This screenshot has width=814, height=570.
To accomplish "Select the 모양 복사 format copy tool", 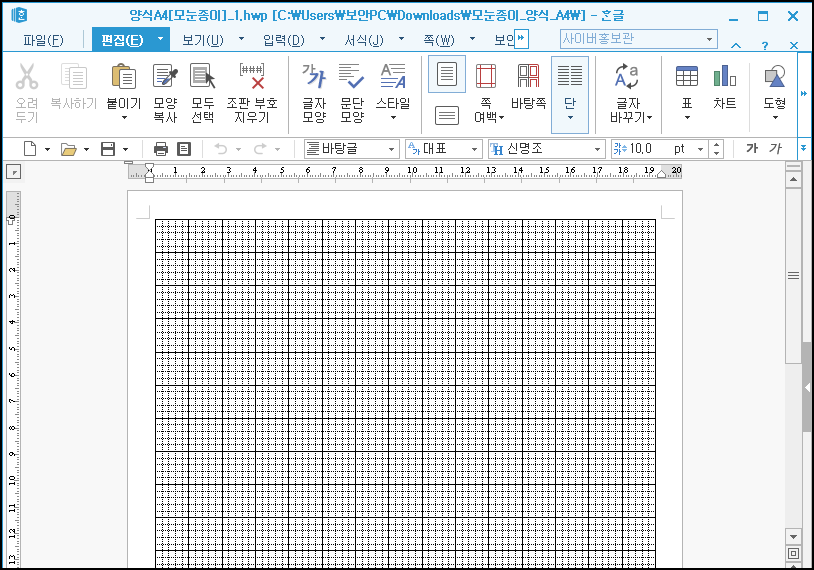I will click(165, 76).
